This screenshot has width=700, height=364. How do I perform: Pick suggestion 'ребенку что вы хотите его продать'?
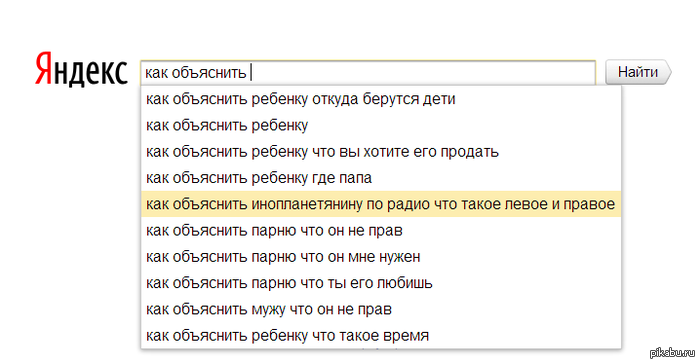pos(381,152)
